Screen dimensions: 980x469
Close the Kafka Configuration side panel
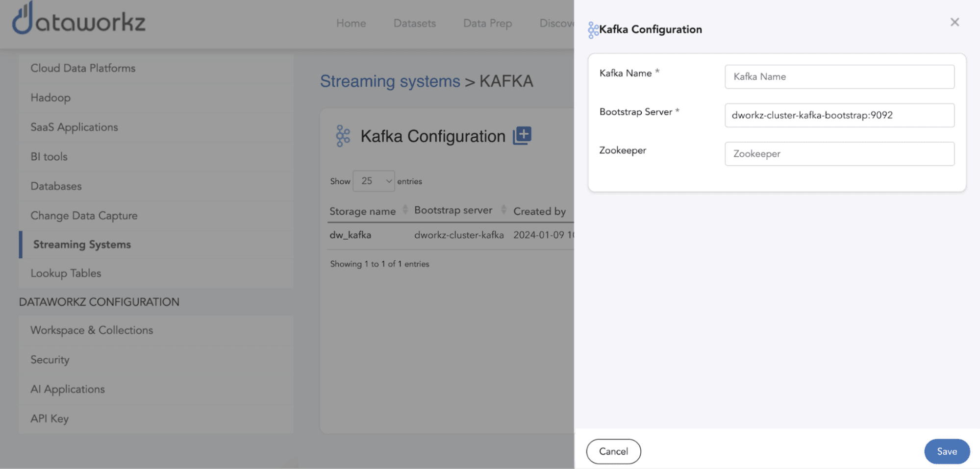click(954, 22)
